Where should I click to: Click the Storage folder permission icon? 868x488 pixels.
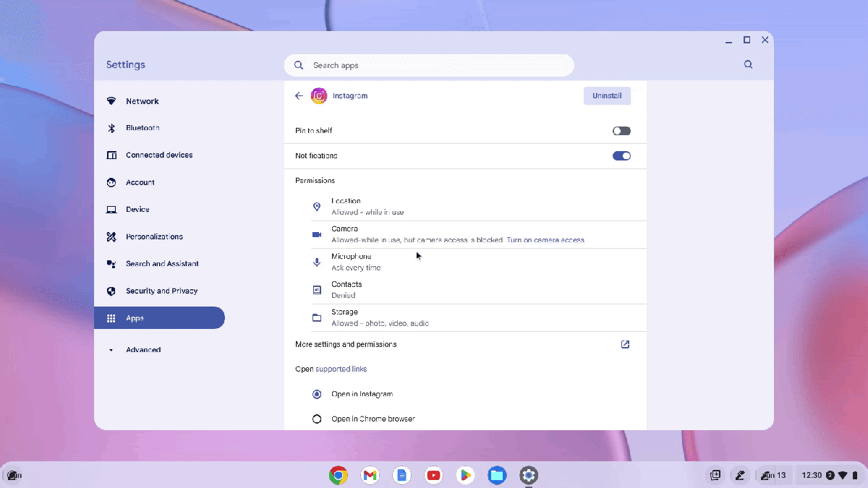coord(316,317)
